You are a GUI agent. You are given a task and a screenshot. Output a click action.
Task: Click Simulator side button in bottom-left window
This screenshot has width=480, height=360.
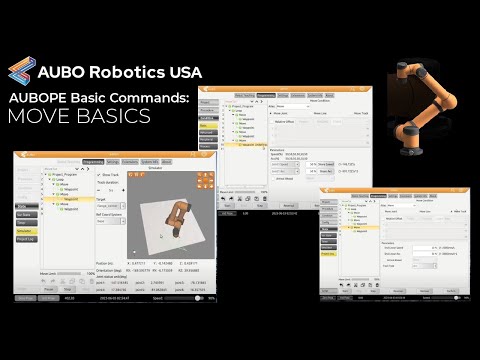click(x=27, y=231)
